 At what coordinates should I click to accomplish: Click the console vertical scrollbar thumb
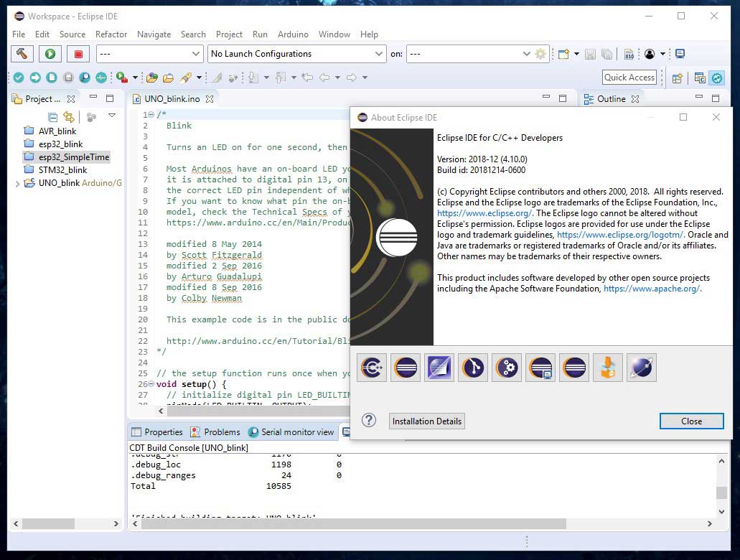[x=721, y=493]
